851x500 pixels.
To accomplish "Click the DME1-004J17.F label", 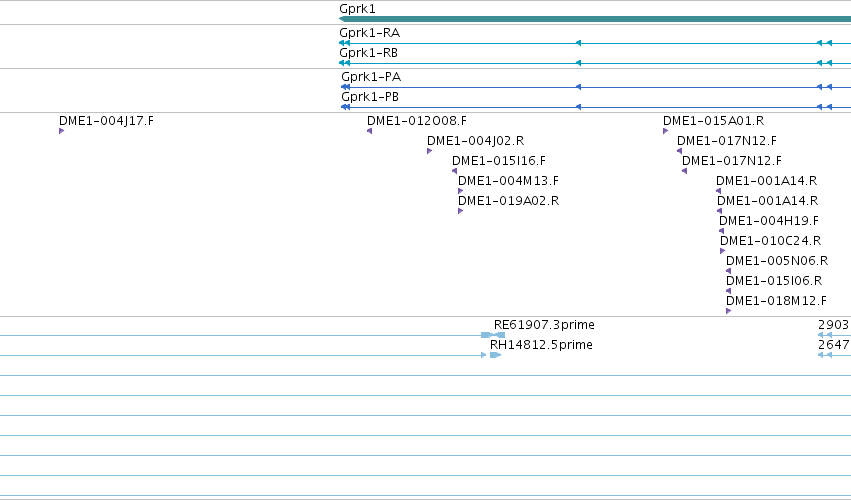I will (106, 121).
